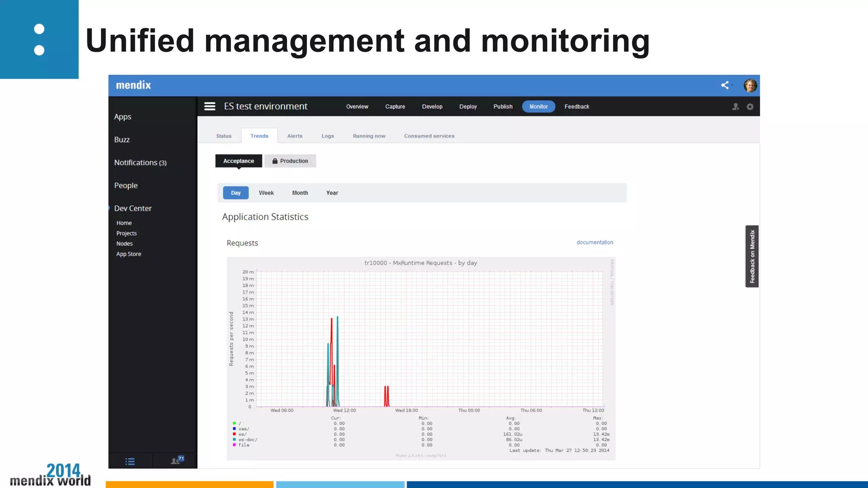Open the Capture menu item
Viewport: 868px width, 488px height.
coord(395,107)
